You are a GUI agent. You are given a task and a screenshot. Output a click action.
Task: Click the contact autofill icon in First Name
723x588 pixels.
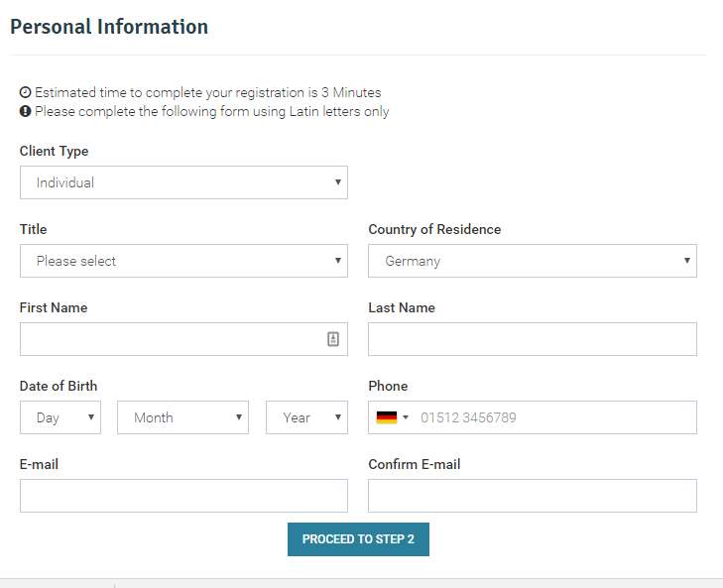[x=333, y=339]
